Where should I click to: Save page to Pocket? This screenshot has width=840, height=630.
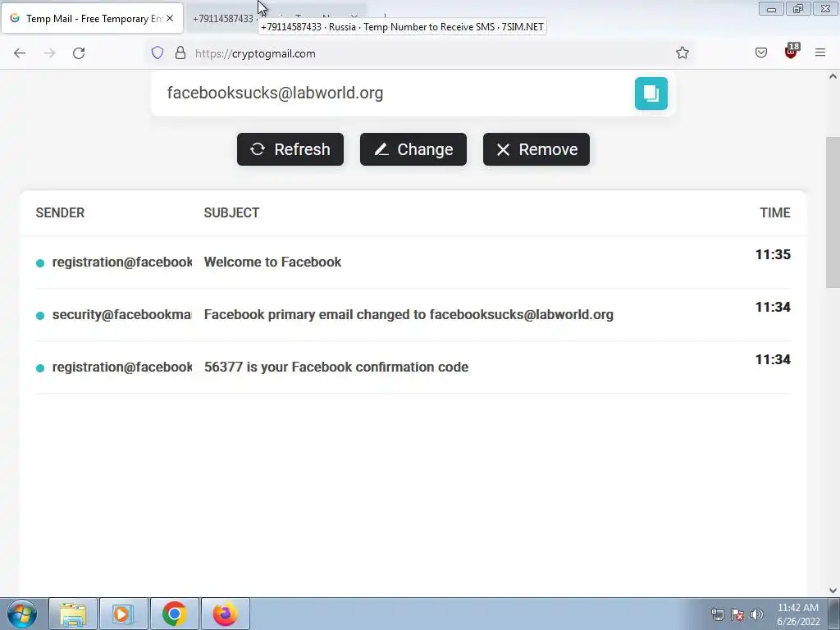click(761, 52)
